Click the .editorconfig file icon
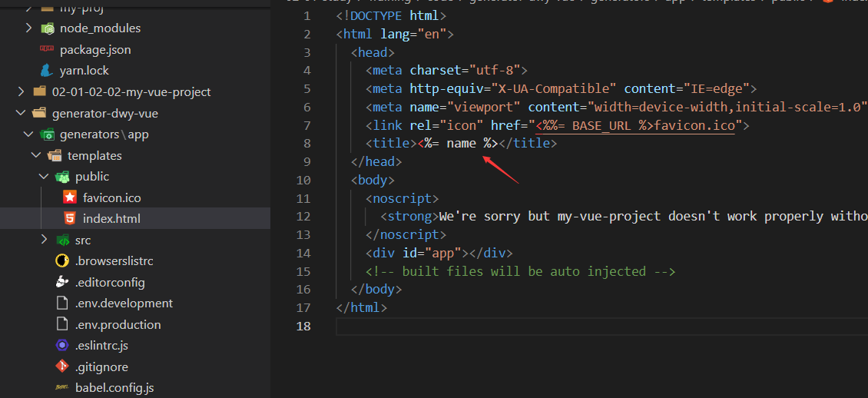This screenshot has height=398, width=868. [62, 282]
